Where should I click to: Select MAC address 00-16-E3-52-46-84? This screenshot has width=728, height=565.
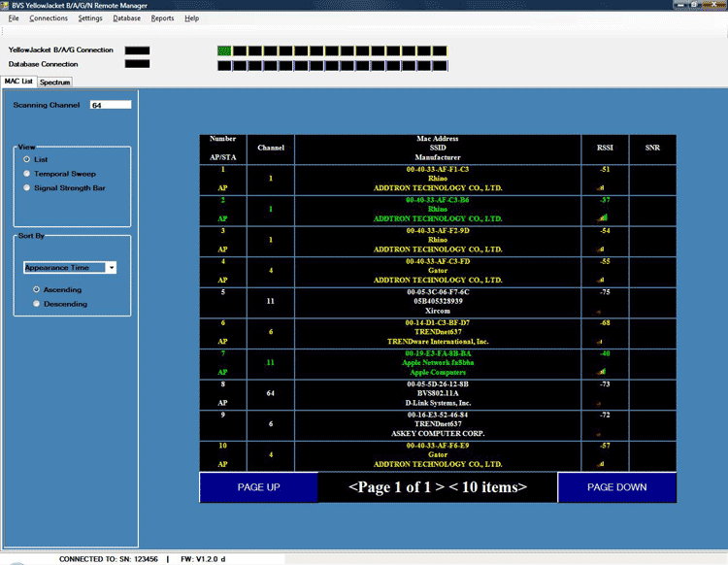pos(438,415)
